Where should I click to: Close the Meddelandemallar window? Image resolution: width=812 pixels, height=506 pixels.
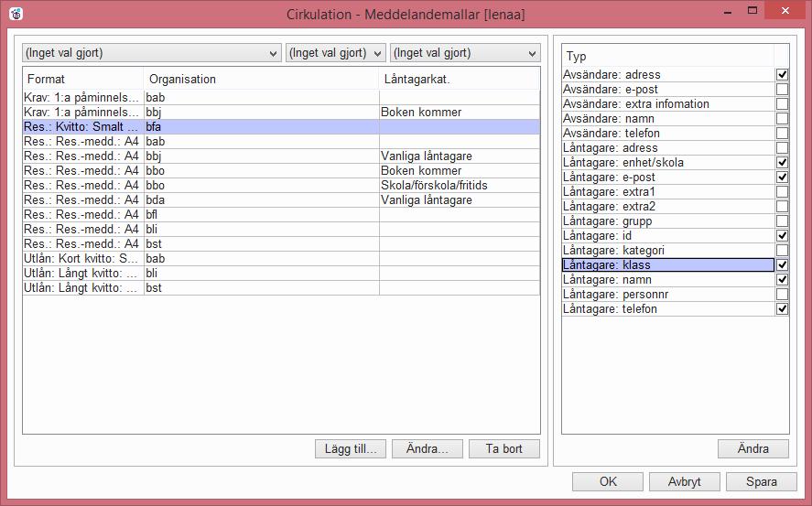(x=785, y=10)
